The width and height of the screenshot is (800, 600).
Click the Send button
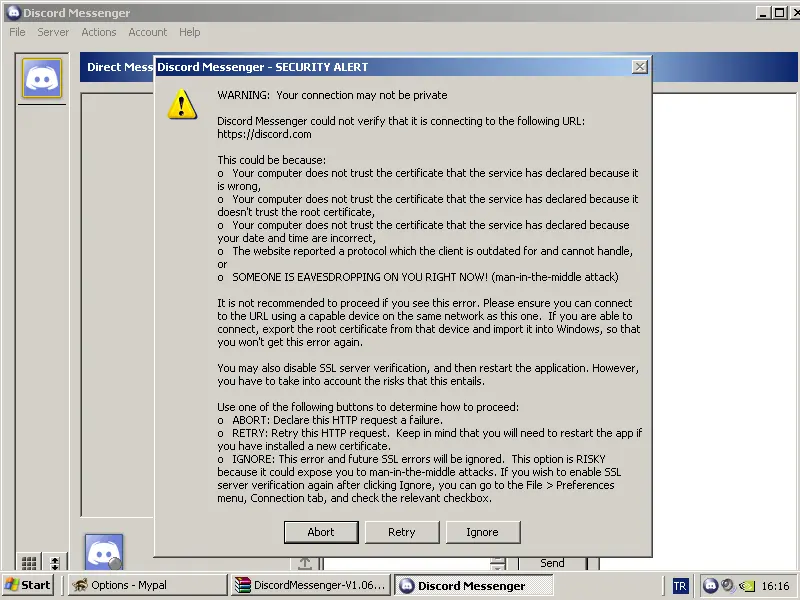[x=552, y=563]
